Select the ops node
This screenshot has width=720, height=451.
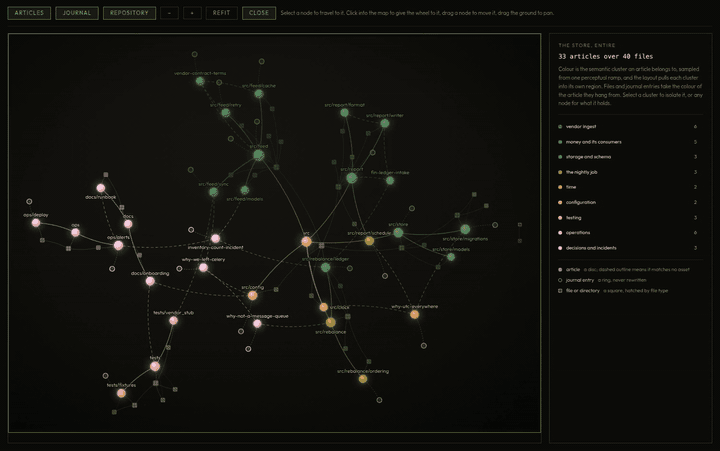click(75, 232)
